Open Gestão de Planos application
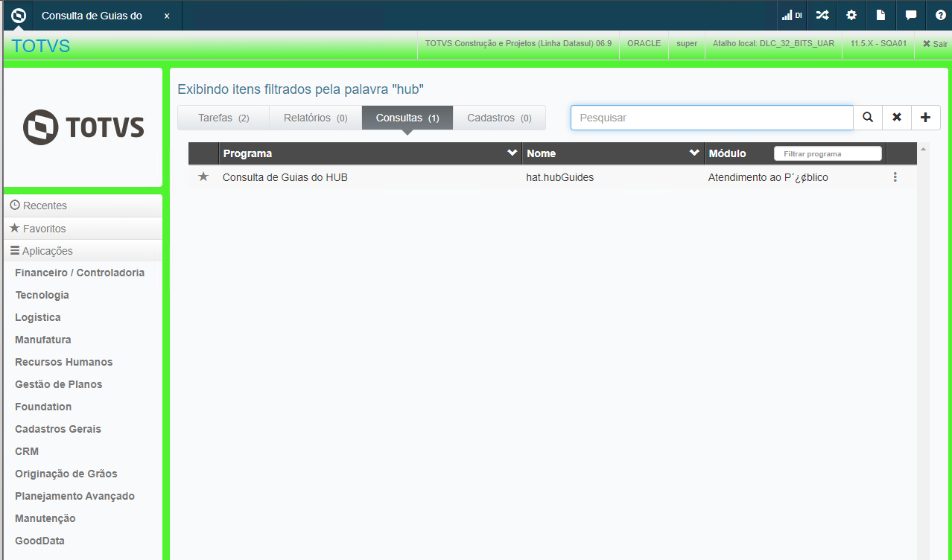Screen dimensions: 952x560 tap(59, 384)
